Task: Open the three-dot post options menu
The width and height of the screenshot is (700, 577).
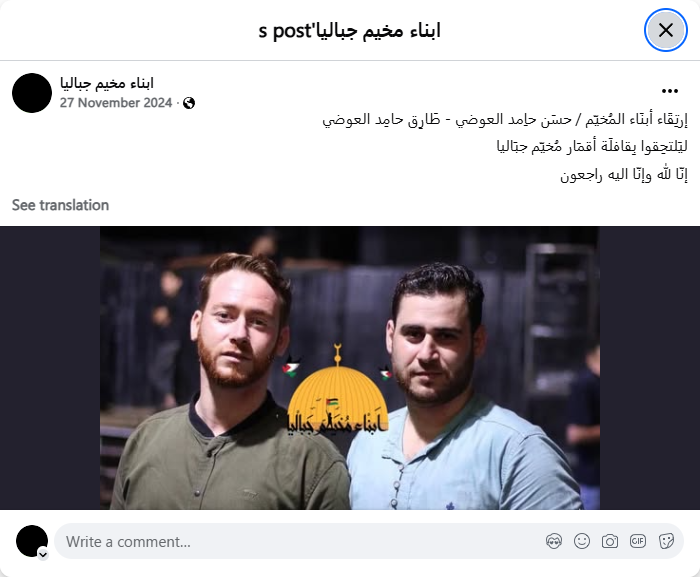Action: pyautogui.click(x=670, y=91)
